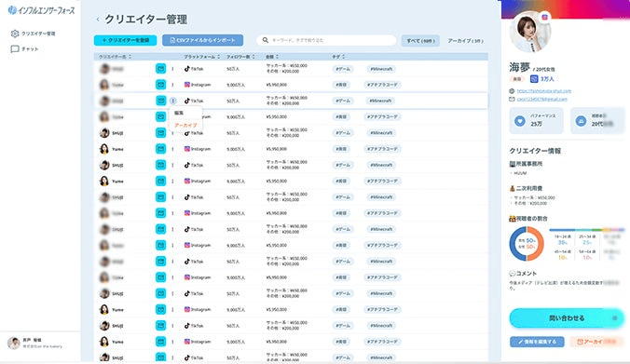The height and width of the screenshot is (364, 630).
Task: Switch to the すべて filter tab
Action: click(x=420, y=41)
